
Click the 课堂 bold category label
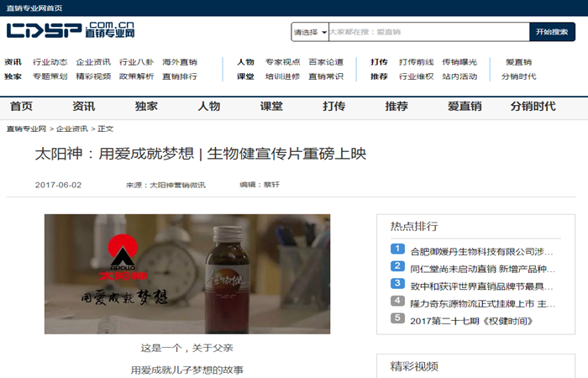[x=245, y=76]
